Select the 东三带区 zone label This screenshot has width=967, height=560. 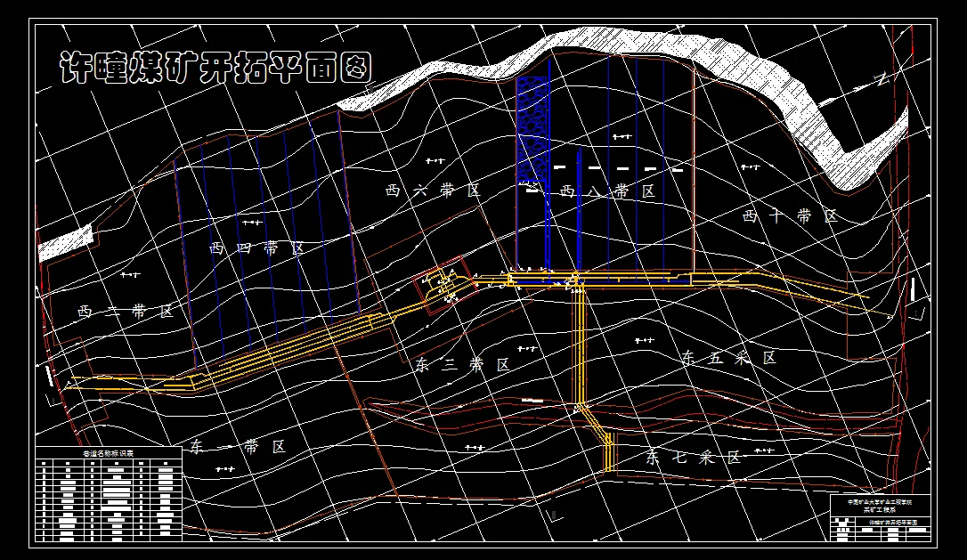(463, 364)
